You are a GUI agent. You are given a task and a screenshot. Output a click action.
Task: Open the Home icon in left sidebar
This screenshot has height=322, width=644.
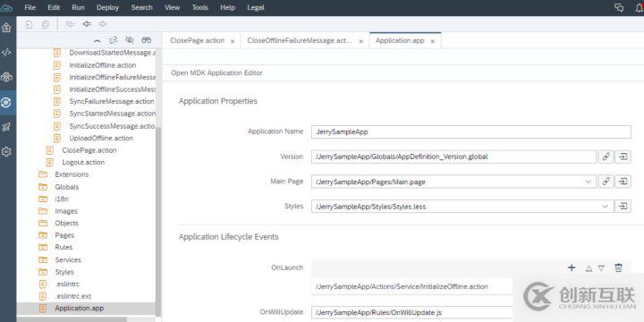coord(6,28)
